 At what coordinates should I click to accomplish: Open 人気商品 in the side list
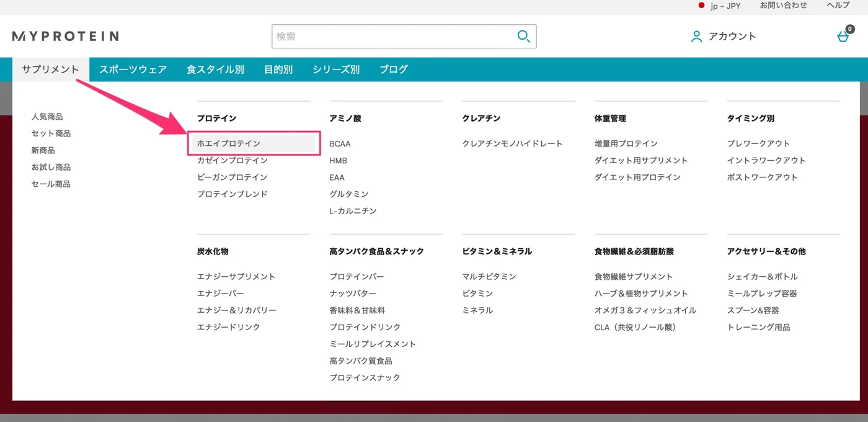click(x=47, y=117)
